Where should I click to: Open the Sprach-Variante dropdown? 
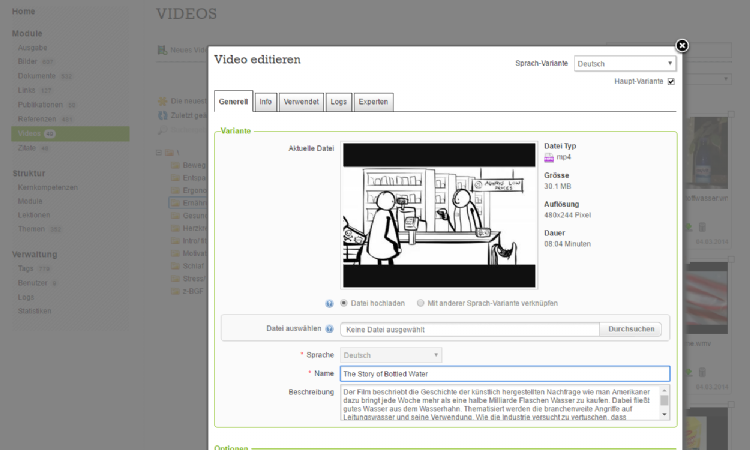click(625, 64)
